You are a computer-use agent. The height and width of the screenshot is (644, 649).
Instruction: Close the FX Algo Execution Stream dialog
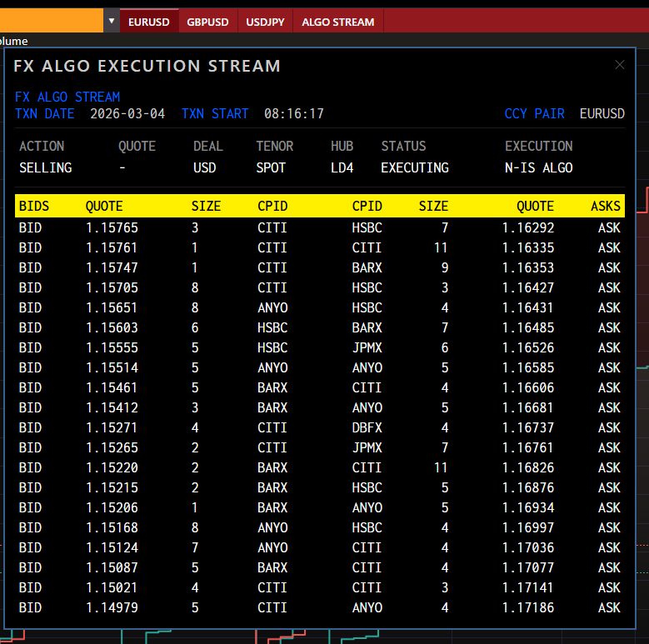[x=619, y=65]
